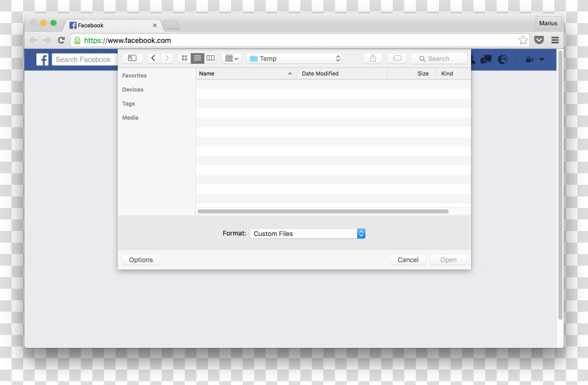Expand Media sidebar section

tap(130, 118)
